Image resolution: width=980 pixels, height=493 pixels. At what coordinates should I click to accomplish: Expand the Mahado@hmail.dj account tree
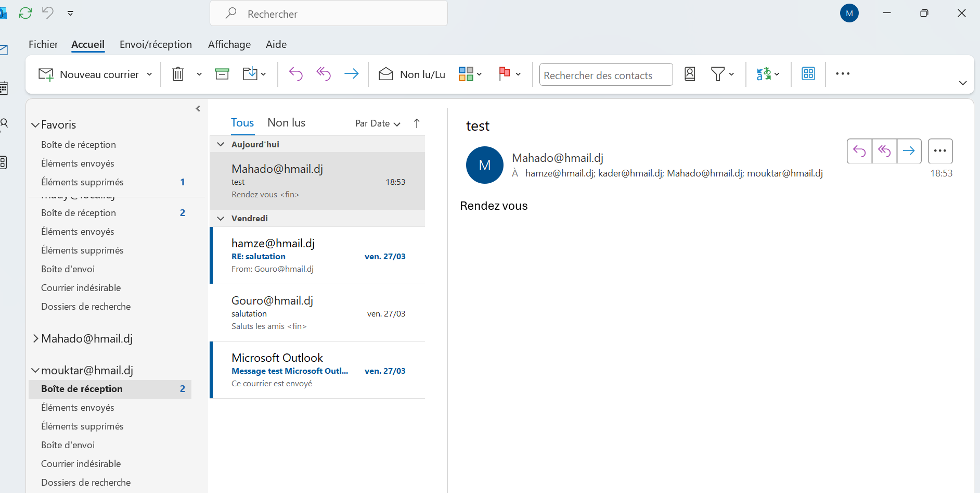(35, 339)
